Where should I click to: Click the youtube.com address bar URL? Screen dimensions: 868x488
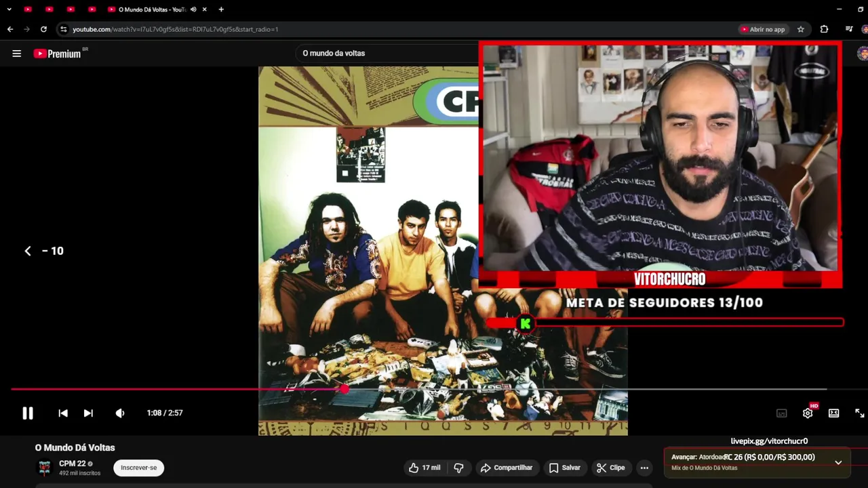point(175,29)
